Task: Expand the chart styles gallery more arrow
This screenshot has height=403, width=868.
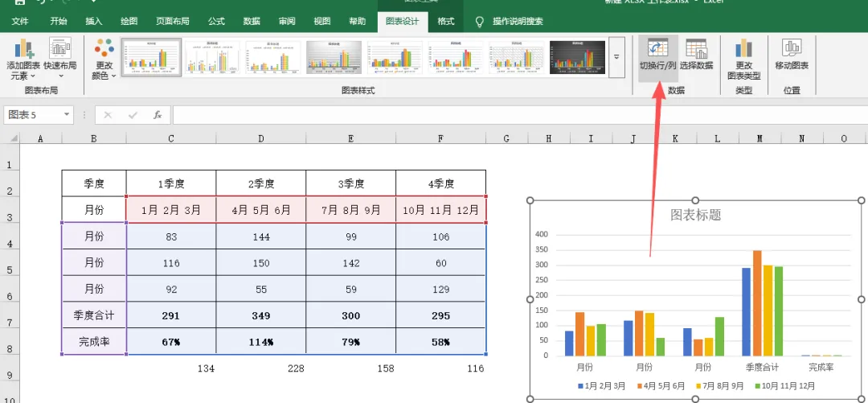Action: tap(616, 57)
